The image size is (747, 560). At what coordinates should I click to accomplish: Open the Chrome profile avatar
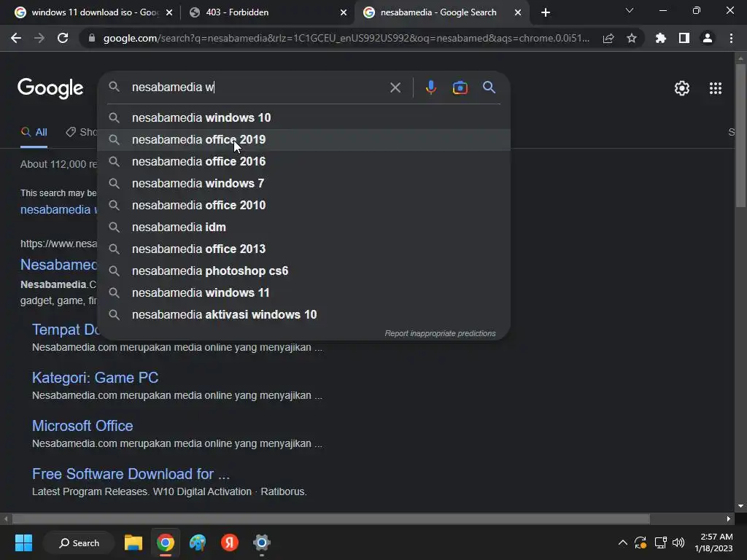click(x=708, y=38)
